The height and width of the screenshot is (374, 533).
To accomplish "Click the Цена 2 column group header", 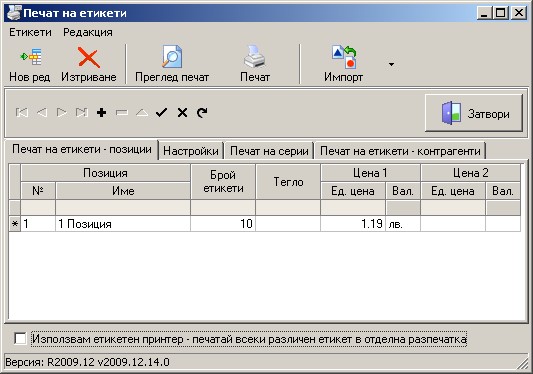I will 470,173.
